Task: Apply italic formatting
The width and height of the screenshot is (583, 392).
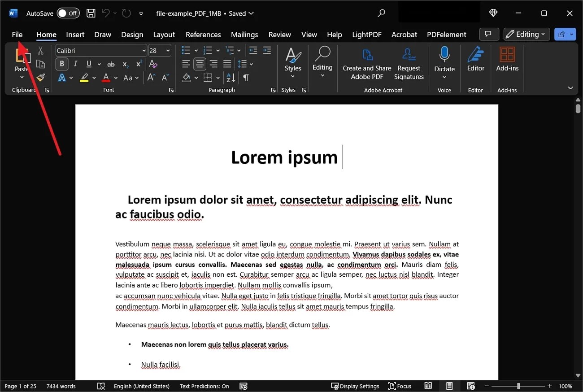Action: click(x=74, y=64)
